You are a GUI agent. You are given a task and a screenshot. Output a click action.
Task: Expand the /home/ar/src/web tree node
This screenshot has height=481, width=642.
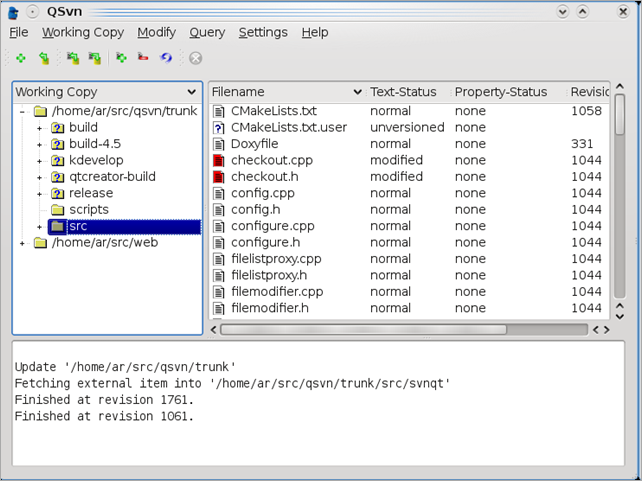[x=22, y=242]
